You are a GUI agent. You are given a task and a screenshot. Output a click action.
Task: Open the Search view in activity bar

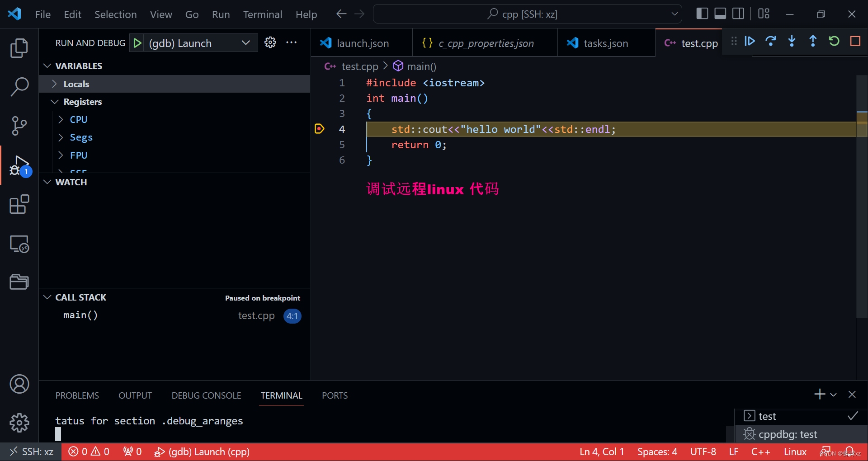click(x=19, y=87)
